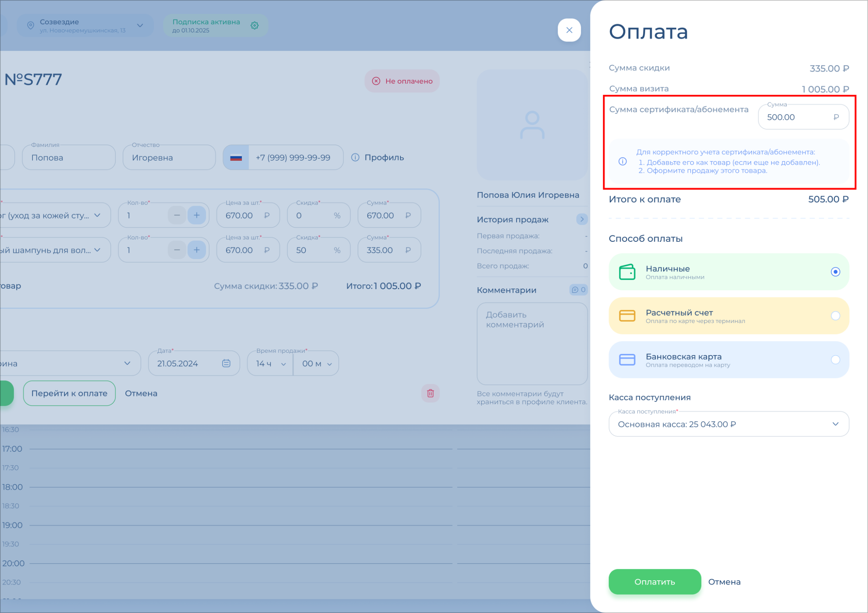Click the plus button in first quantity row
Image resolution: width=868 pixels, height=613 pixels.
click(196, 215)
